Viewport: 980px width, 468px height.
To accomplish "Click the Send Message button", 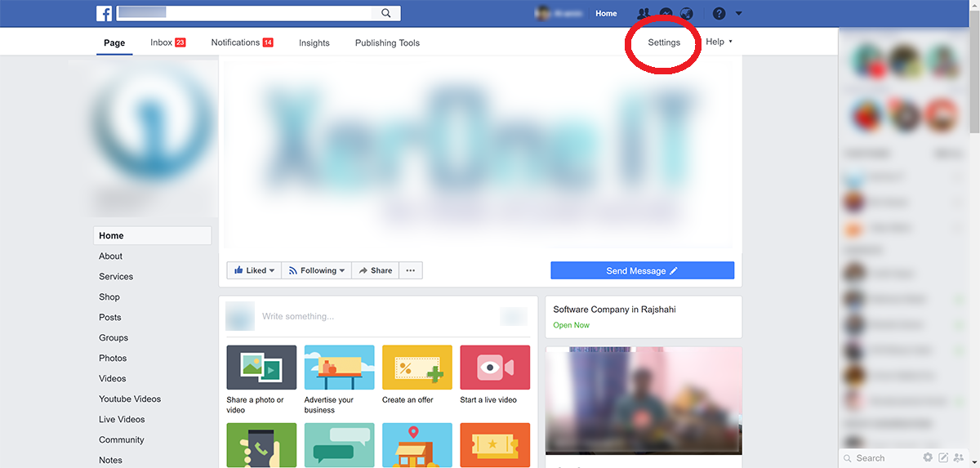I will [x=642, y=270].
